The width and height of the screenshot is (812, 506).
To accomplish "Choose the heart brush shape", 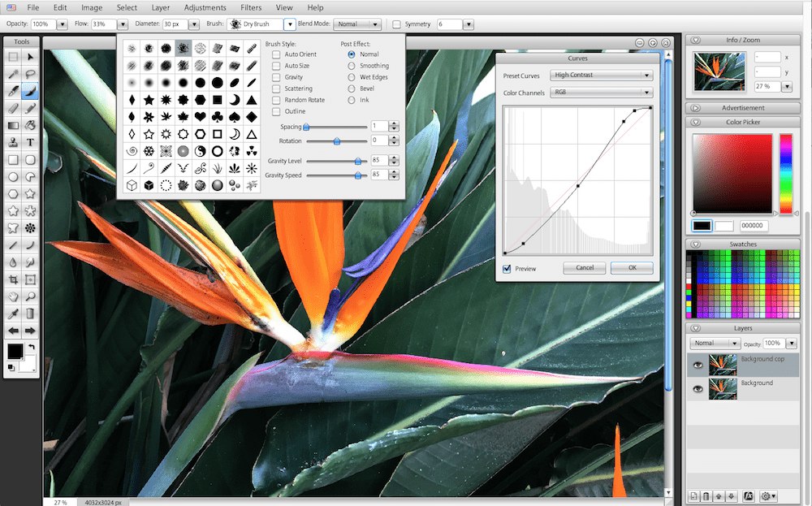I will click(x=201, y=116).
